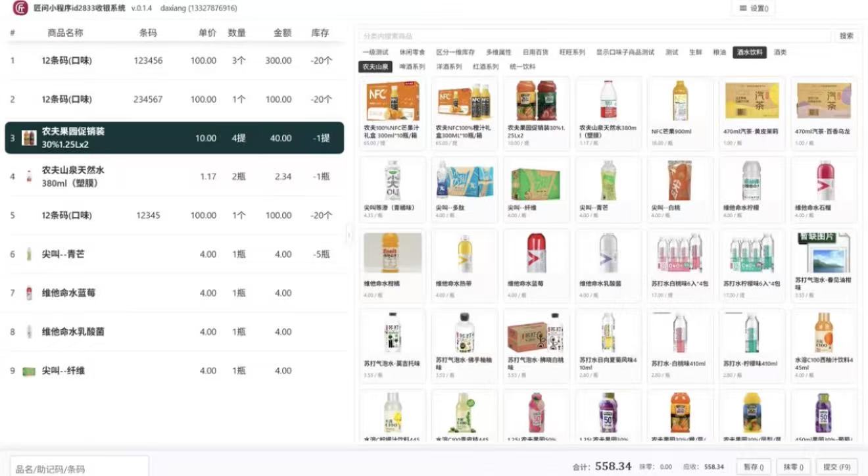Select cart row with barcode 234567

(x=174, y=99)
